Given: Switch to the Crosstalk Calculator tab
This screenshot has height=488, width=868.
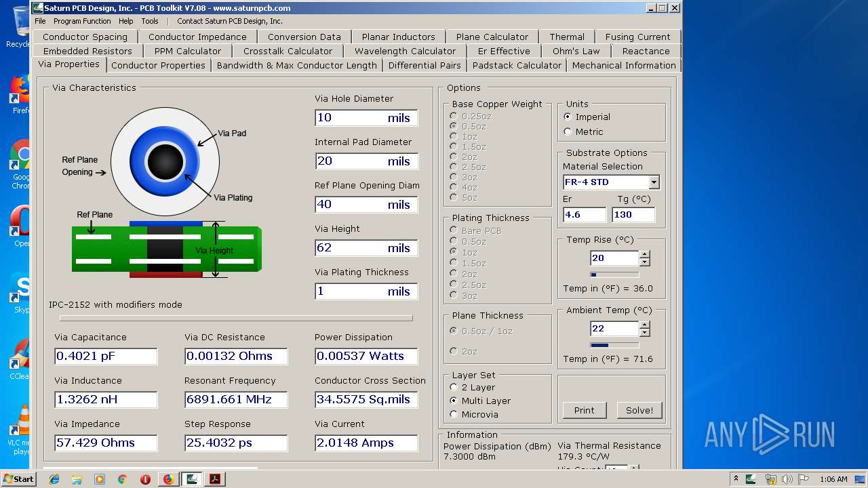Looking at the screenshot, I should (x=288, y=51).
